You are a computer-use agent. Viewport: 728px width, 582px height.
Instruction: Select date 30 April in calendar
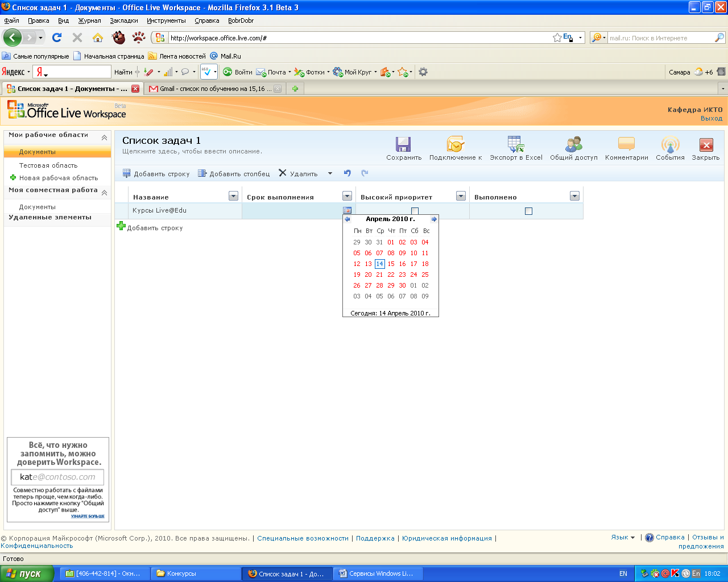(402, 285)
